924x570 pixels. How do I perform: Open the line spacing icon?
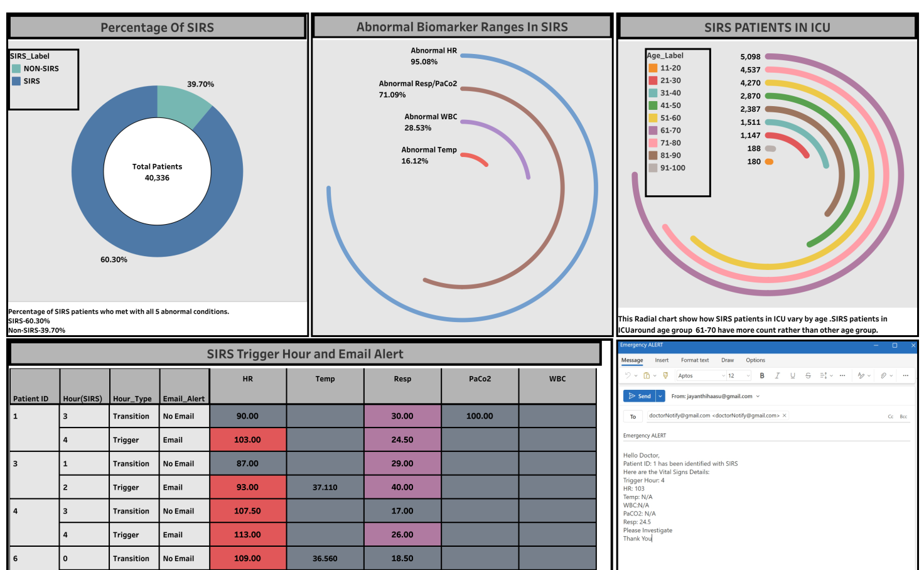click(x=824, y=375)
